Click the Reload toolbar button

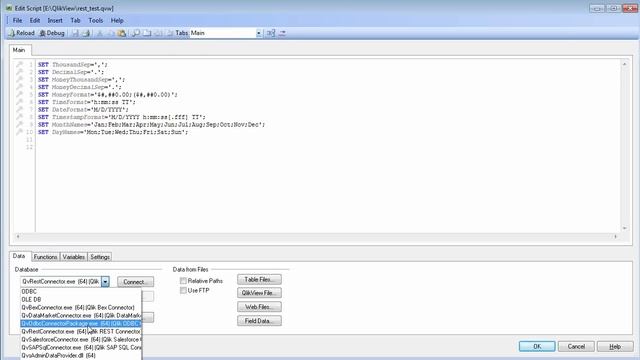(21, 33)
